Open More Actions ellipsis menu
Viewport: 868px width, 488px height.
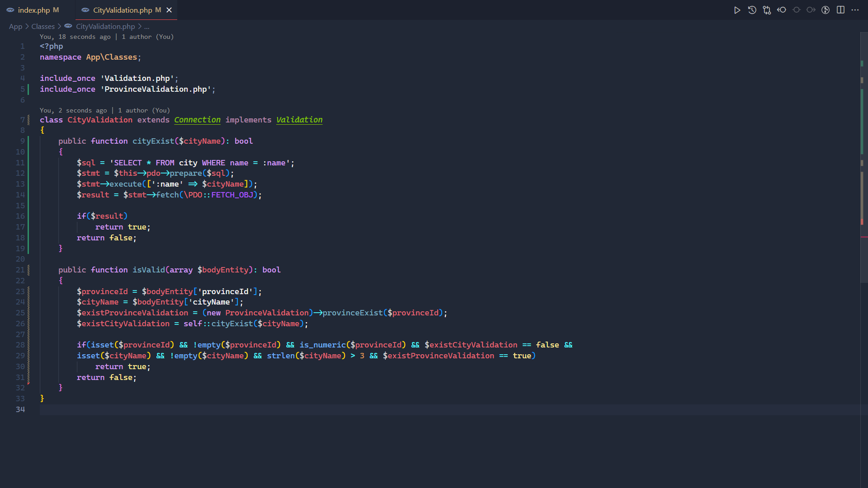pos(855,10)
